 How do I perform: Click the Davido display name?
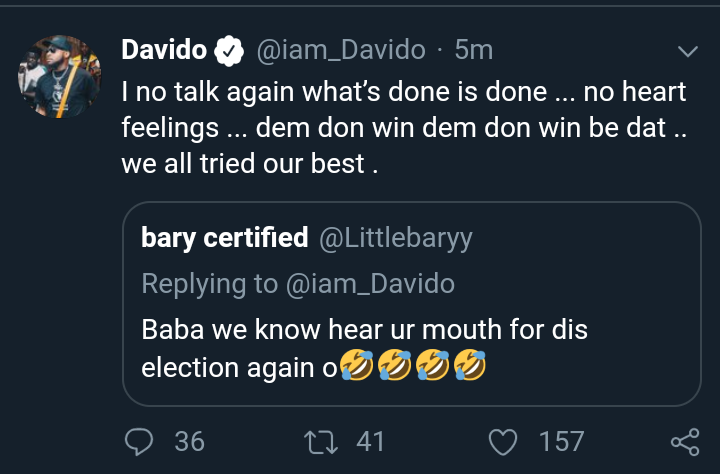[164, 49]
